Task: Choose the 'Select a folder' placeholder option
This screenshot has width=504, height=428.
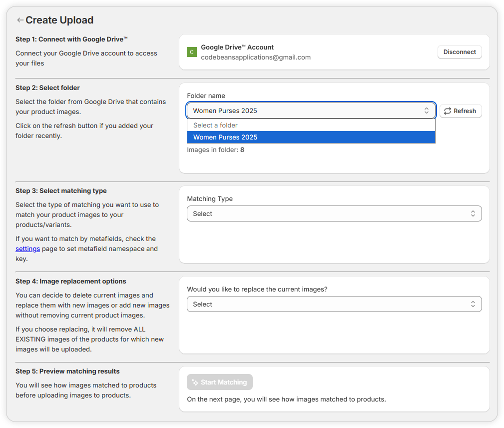Action: (x=215, y=125)
